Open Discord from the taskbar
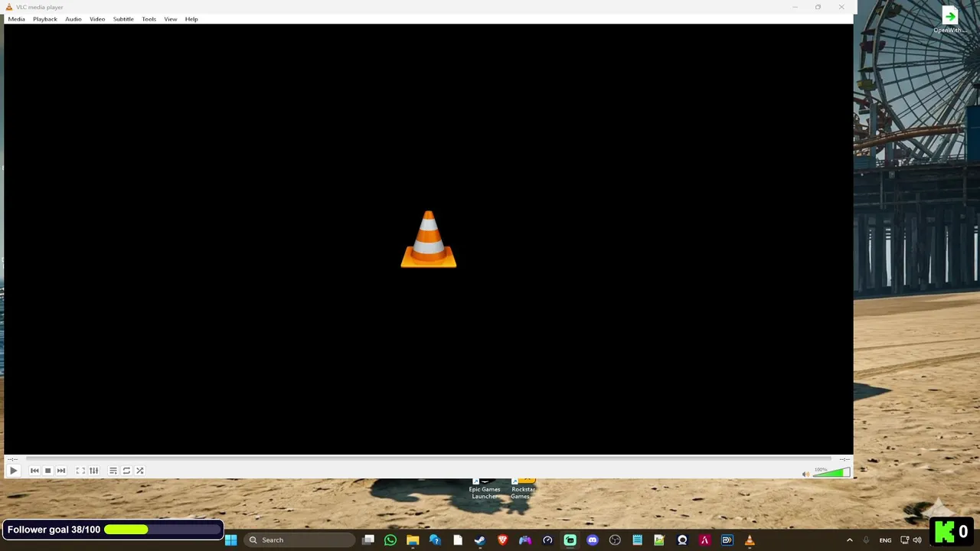The image size is (980, 551). (x=593, y=540)
